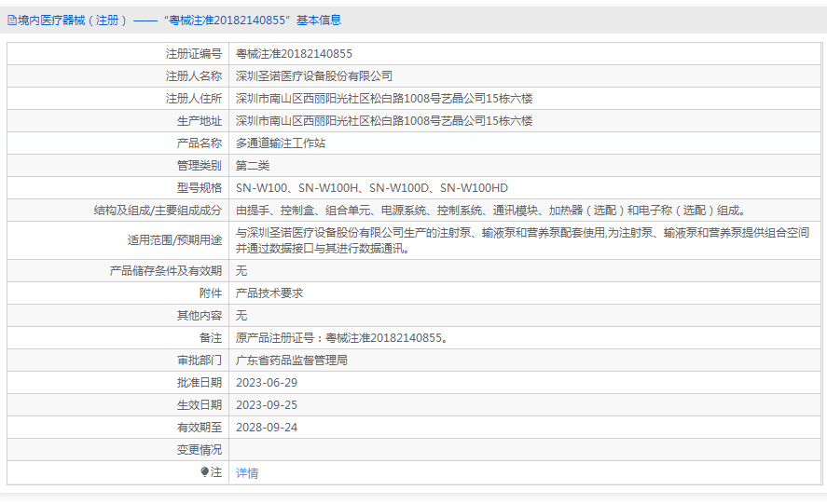827x504 pixels.
Task: Select approval date 2023-06-29
Action: [267, 383]
